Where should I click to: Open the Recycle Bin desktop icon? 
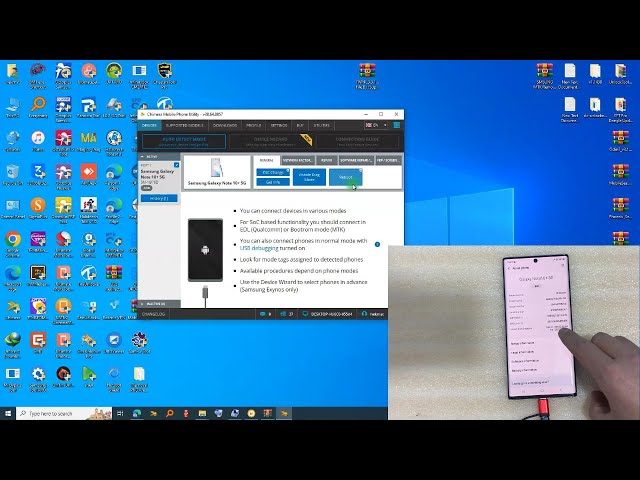pyautogui.click(x=13, y=175)
